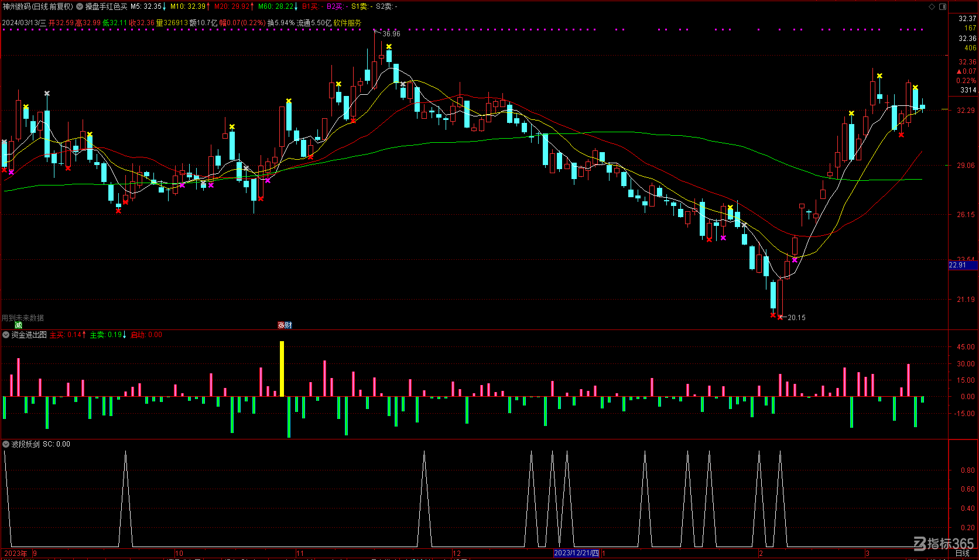Click the tall yellow bar in 资金进出图
Viewport: 979px width, 560px height.
point(282,369)
